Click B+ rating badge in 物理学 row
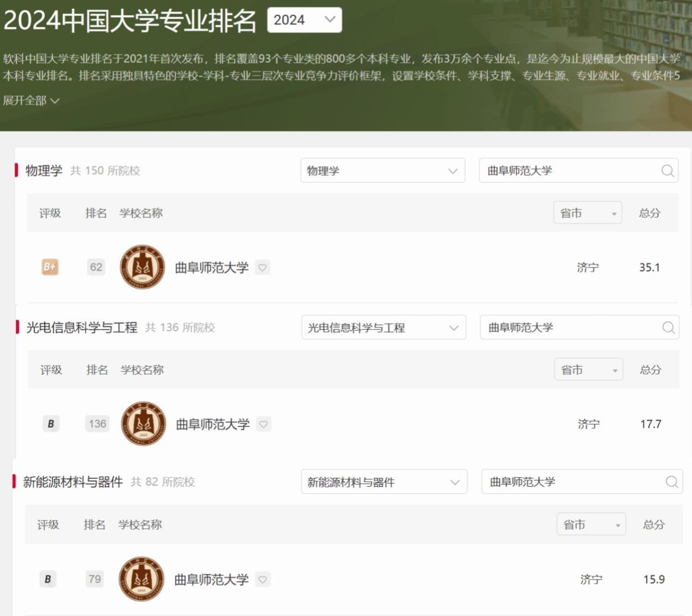The height and width of the screenshot is (616, 692). [x=50, y=267]
